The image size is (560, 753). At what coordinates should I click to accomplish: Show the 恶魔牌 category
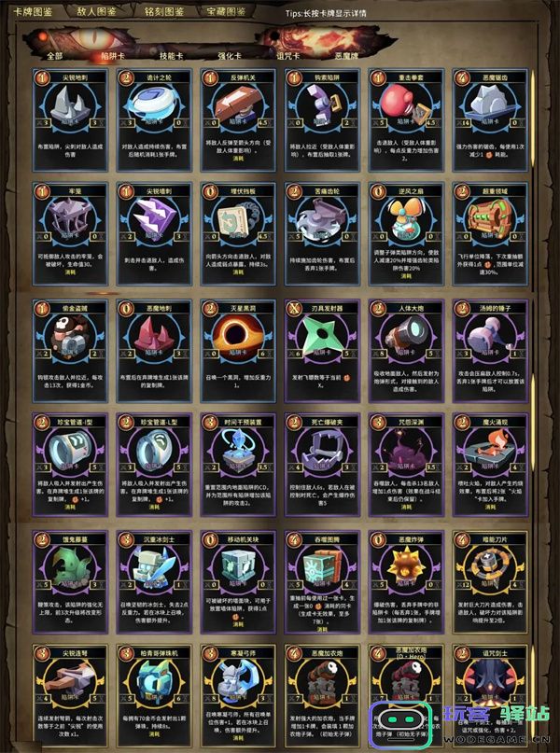[x=347, y=56]
